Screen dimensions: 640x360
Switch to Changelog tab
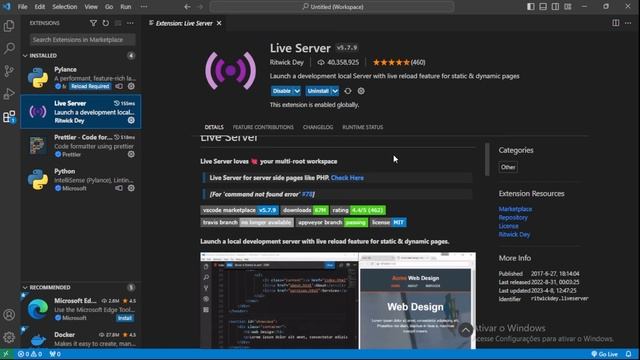318,127
